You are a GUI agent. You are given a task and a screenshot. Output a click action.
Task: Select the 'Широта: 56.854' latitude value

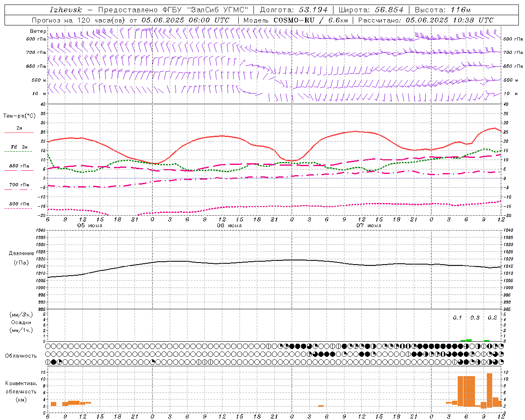[371, 10]
